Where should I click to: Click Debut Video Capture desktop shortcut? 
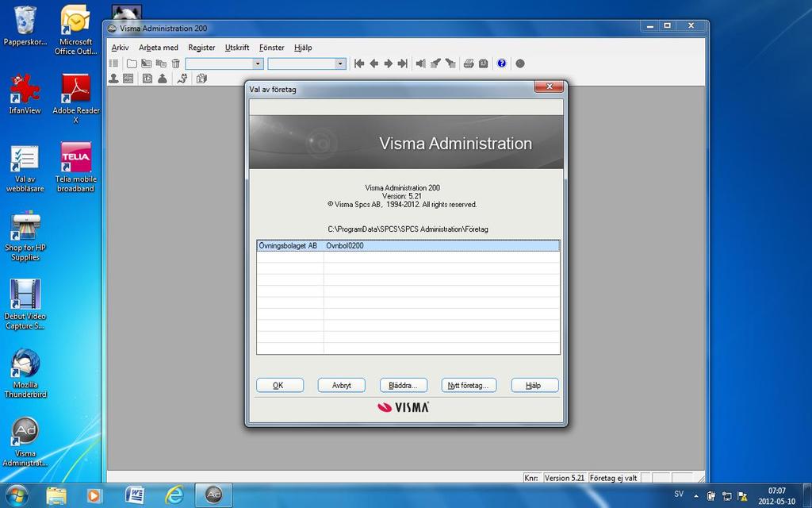click(25, 304)
